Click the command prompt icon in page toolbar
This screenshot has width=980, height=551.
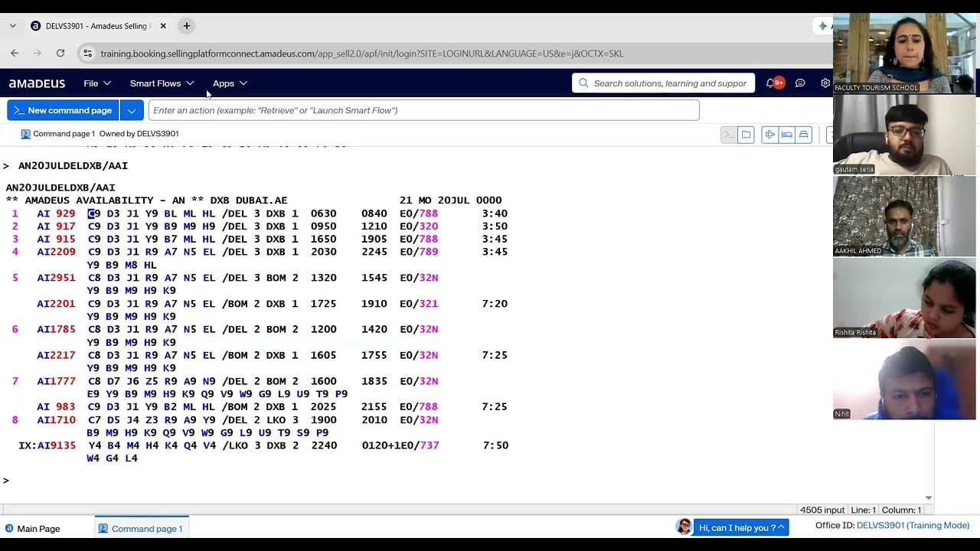[x=729, y=135]
